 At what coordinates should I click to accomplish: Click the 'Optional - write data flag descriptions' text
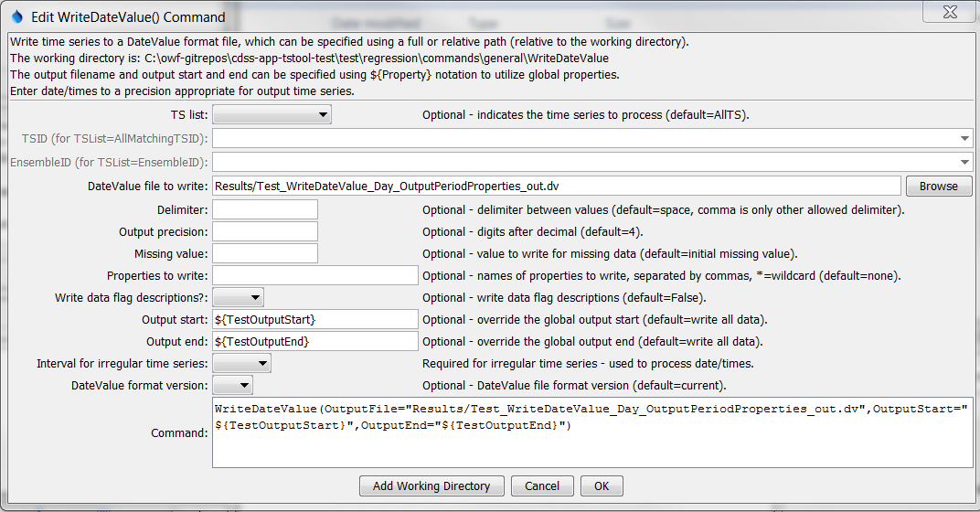(x=564, y=297)
